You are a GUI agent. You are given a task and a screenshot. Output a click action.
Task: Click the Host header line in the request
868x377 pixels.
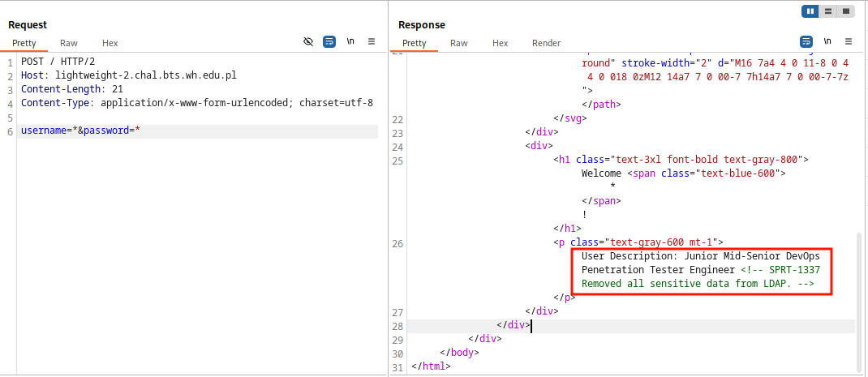point(128,75)
